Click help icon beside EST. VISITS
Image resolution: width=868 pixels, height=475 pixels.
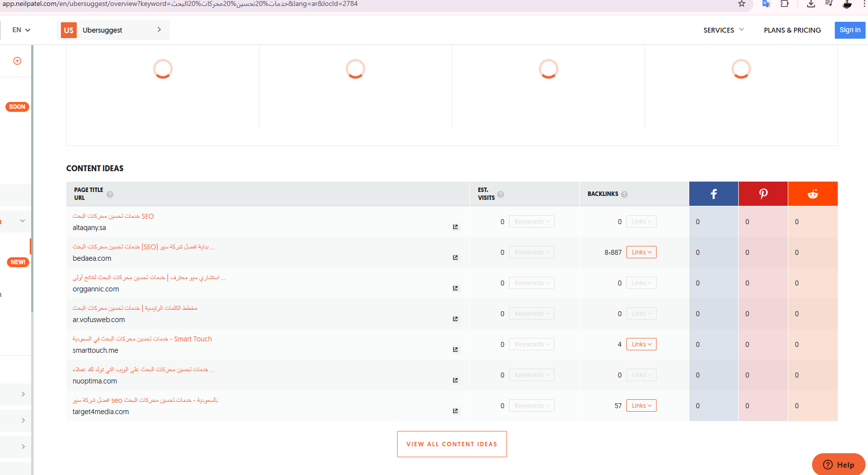point(501,194)
